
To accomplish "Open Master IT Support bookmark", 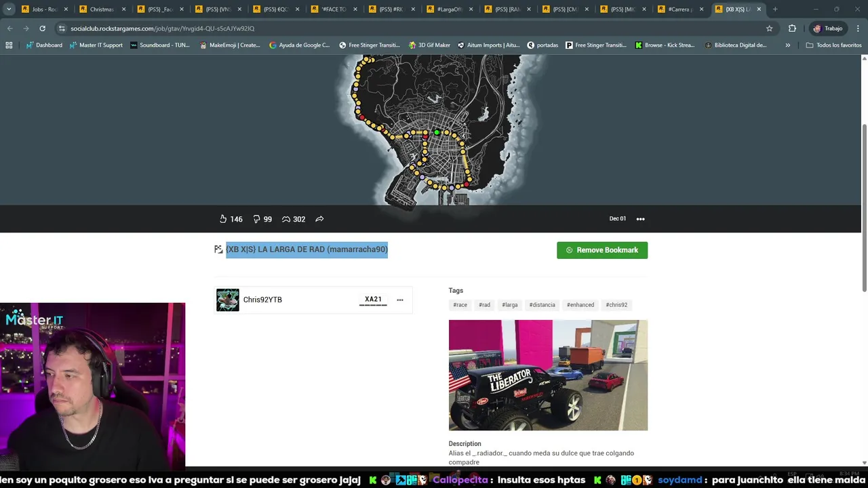I will click(x=96, y=45).
